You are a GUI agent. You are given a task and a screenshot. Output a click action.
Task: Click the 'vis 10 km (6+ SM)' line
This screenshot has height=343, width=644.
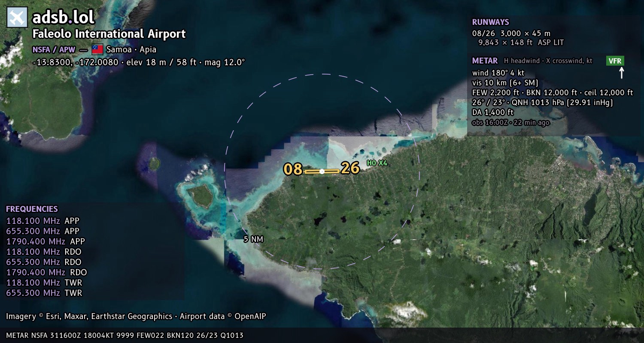click(x=505, y=83)
